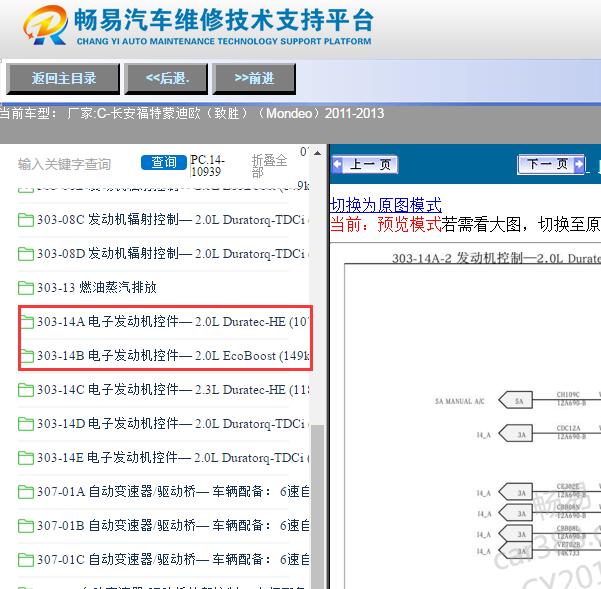Screen dimensions: 601x589
Task: Expand 307-01C 自动变速器/驱动桥 entry
Action: 173,560
